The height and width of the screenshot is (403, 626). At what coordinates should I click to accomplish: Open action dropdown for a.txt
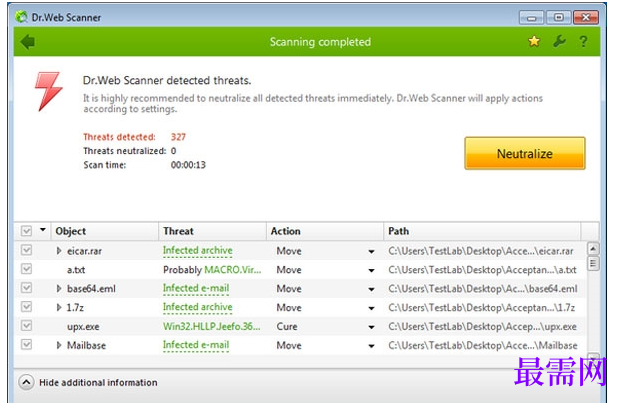pos(371,270)
